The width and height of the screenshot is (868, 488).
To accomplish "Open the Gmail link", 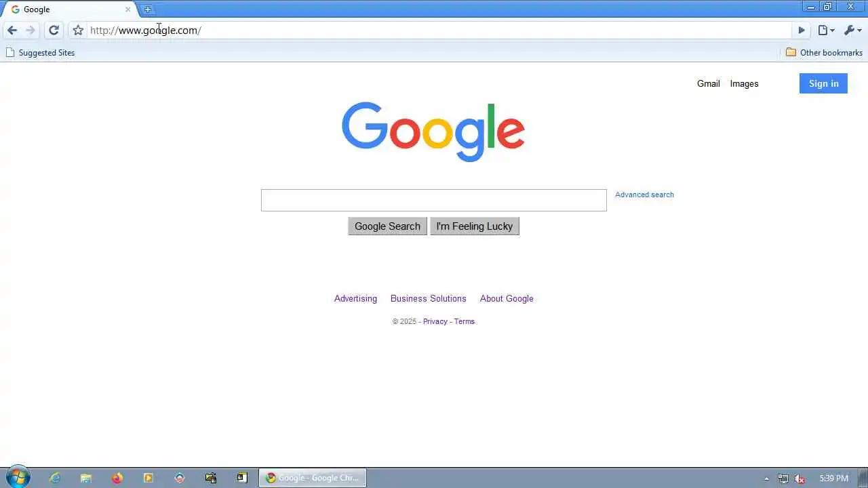I will coord(708,83).
